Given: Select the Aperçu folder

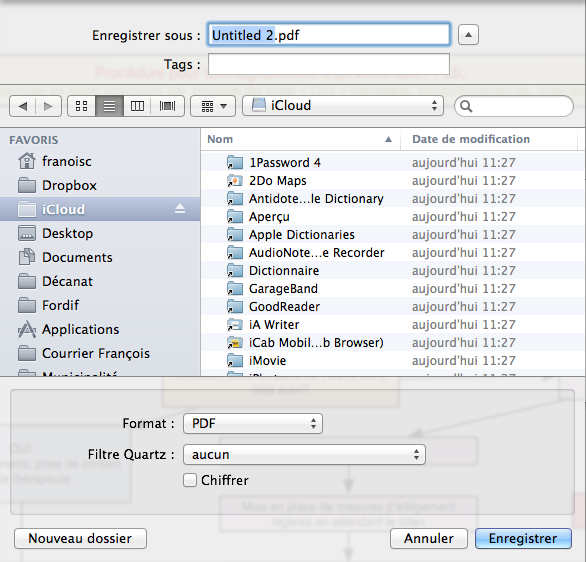Looking at the screenshot, I should (393, 216).
